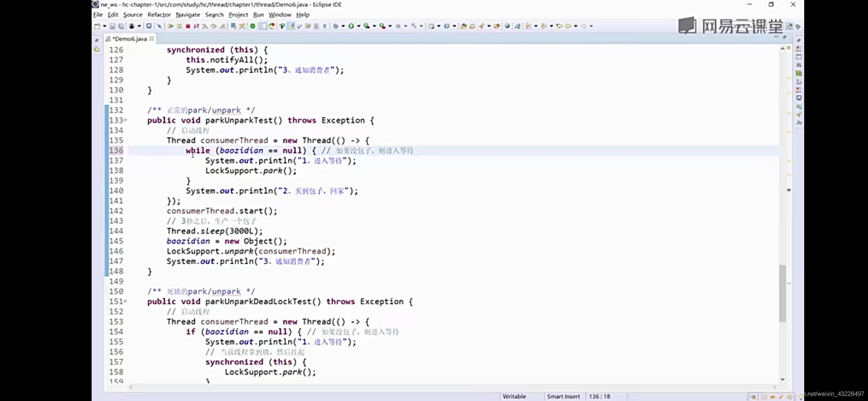The height and width of the screenshot is (401, 868).
Task: Open the Back navigation history dropdown
Action: [576, 26]
